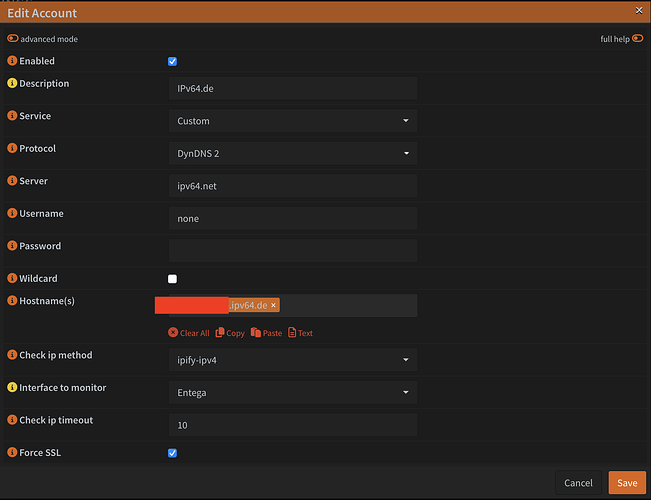The image size is (651, 500).
Task: Enable the Wildcard checkbox
Action: pos(173,279)
